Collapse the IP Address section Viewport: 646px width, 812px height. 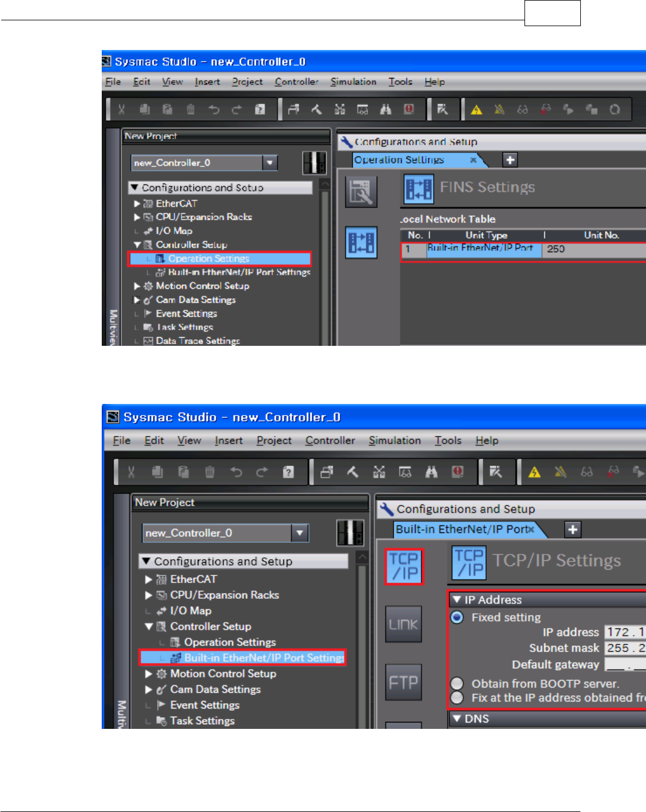457,600
